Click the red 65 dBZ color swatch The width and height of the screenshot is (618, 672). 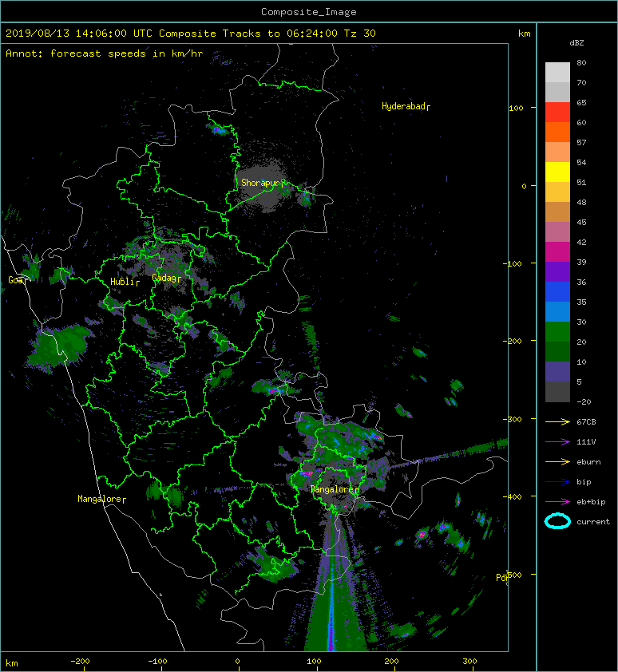(x=557, y=113)
